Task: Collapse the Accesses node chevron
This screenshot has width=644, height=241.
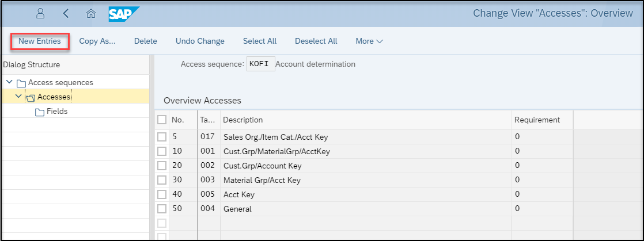Action: tap(18, 97)
